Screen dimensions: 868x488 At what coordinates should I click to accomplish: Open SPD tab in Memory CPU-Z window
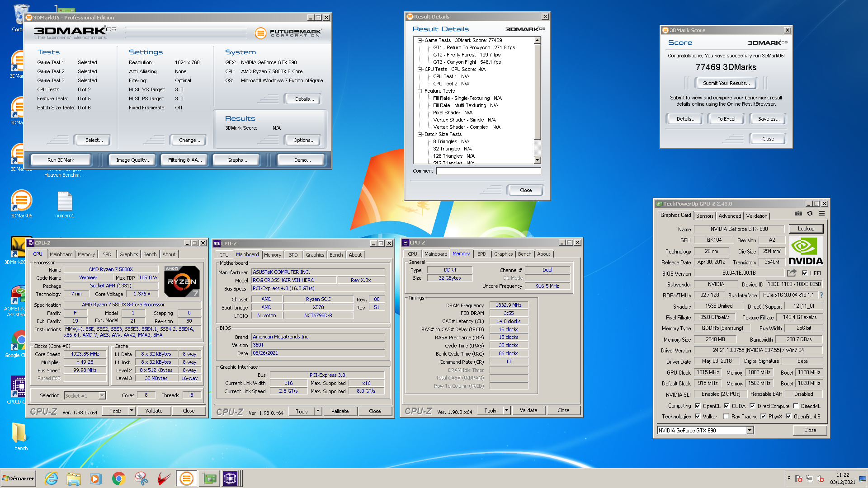[x=482, y=254]
